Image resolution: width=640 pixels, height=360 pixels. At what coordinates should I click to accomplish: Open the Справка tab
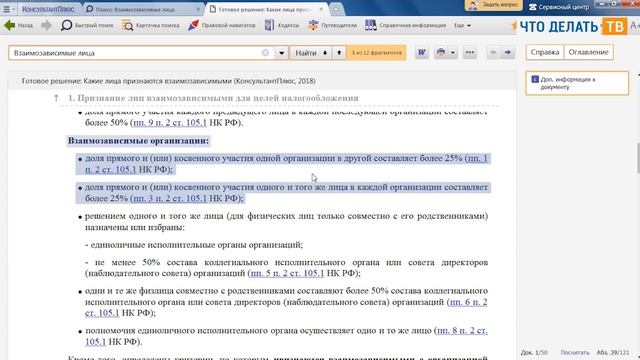[x=545, y=52]
